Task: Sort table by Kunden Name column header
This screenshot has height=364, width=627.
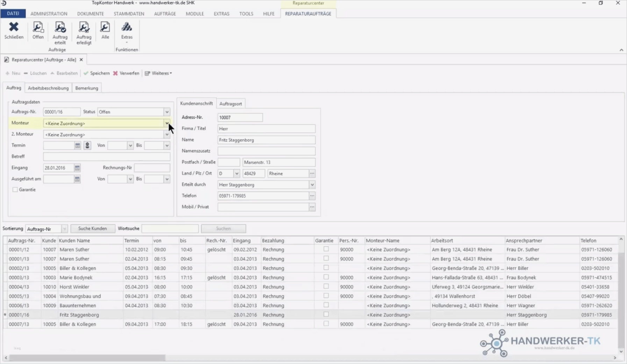Action: click(x=91, y=241)
